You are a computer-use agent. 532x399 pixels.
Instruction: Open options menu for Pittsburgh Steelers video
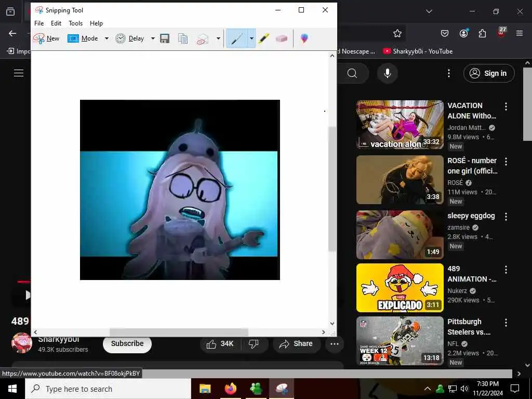tap(506, 323)
